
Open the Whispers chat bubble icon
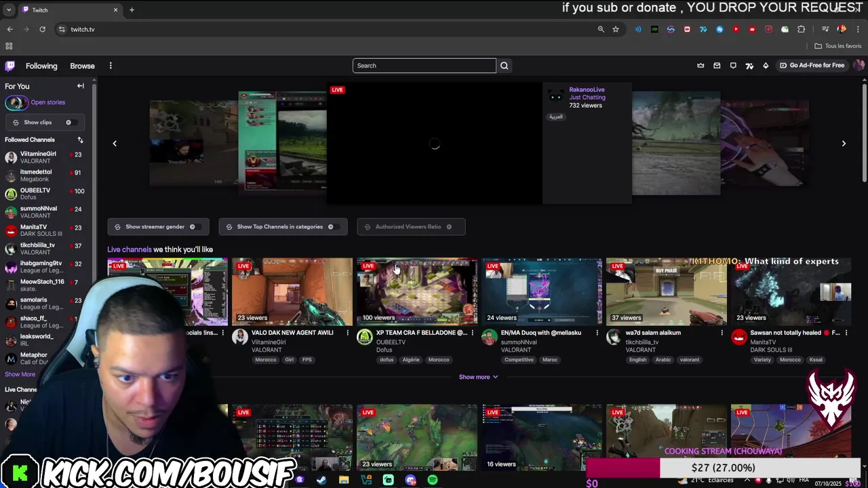[733, 66]
